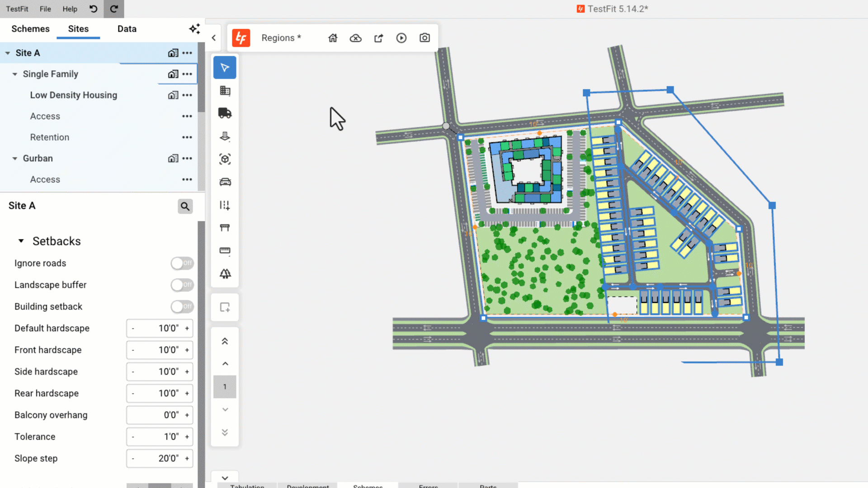Collapse the Gurban tree node
Image resolution: width=868 pixels, height=488 pixels.
(15, 159)
